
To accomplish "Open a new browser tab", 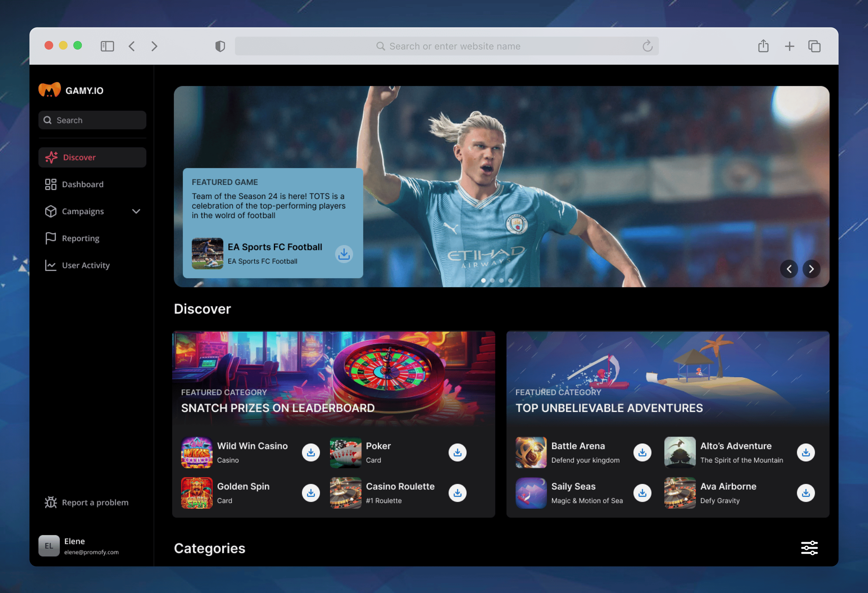I will (790, 46).
